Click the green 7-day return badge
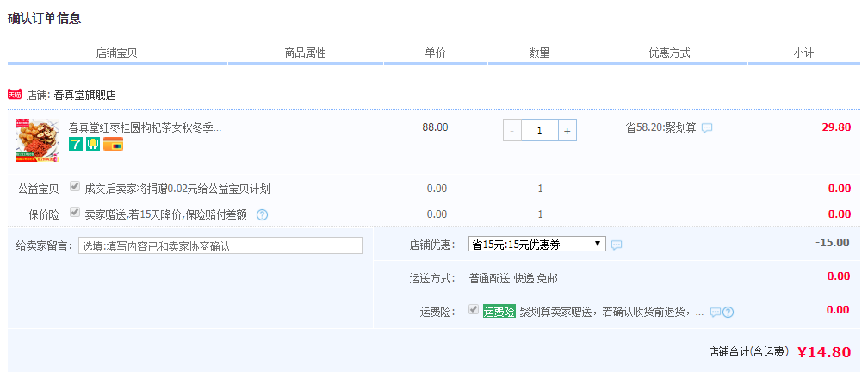The width and height of the screenshot is (868, 372). coord(76,144)
